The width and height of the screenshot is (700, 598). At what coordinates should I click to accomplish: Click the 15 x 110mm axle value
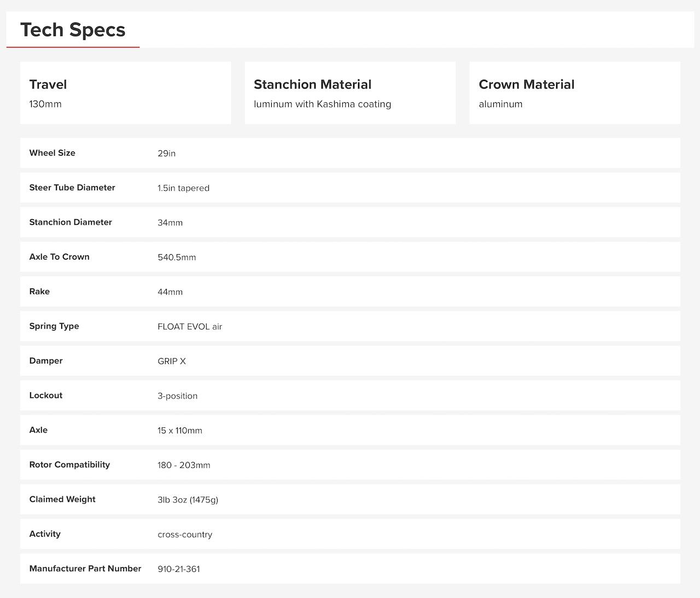pyautogui.click(x=180, y=431)
